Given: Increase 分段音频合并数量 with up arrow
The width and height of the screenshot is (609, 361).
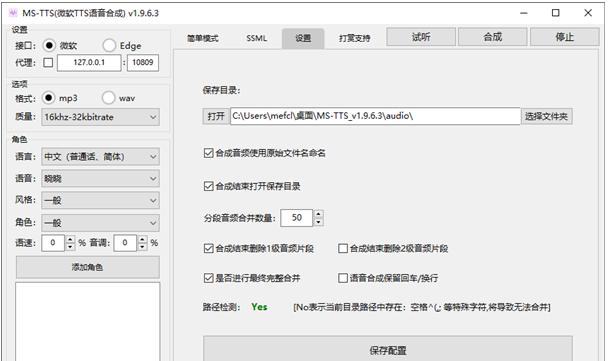Looking at the screenshot, I should (318, 214).
